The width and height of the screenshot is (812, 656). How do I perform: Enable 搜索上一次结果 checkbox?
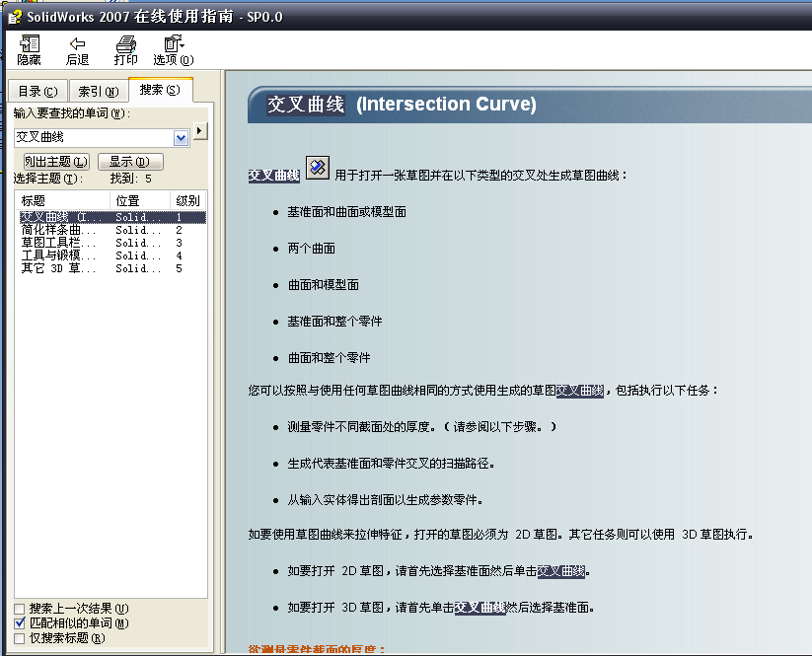20,609
